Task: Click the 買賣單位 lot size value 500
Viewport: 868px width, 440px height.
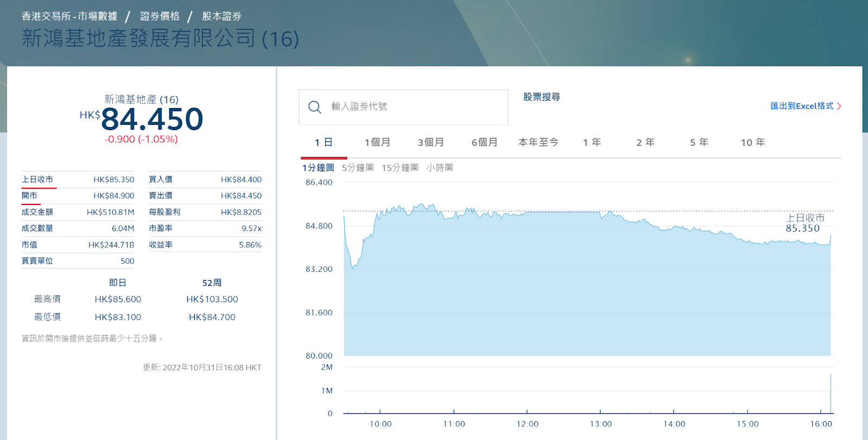Action: pyautogui.click(x=127, y=261)
